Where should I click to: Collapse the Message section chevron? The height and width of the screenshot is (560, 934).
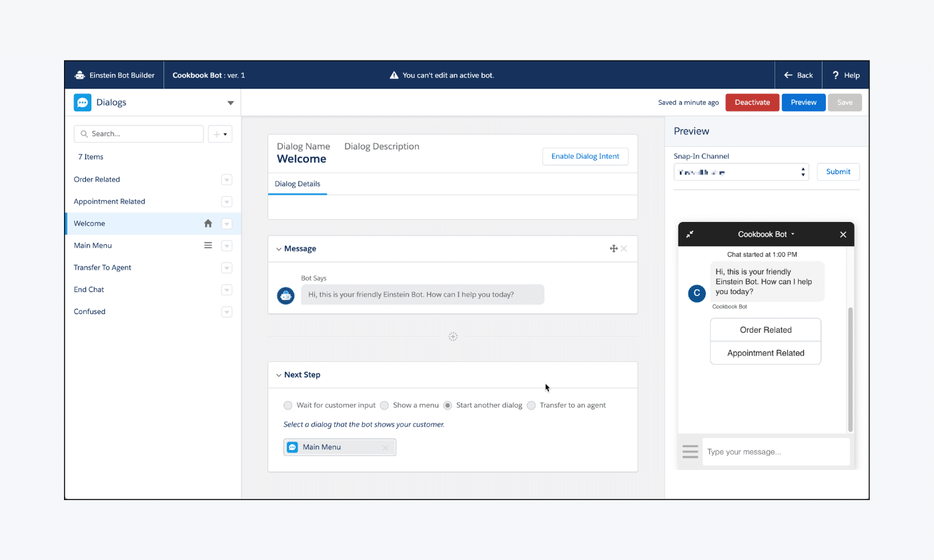[279, 249]
